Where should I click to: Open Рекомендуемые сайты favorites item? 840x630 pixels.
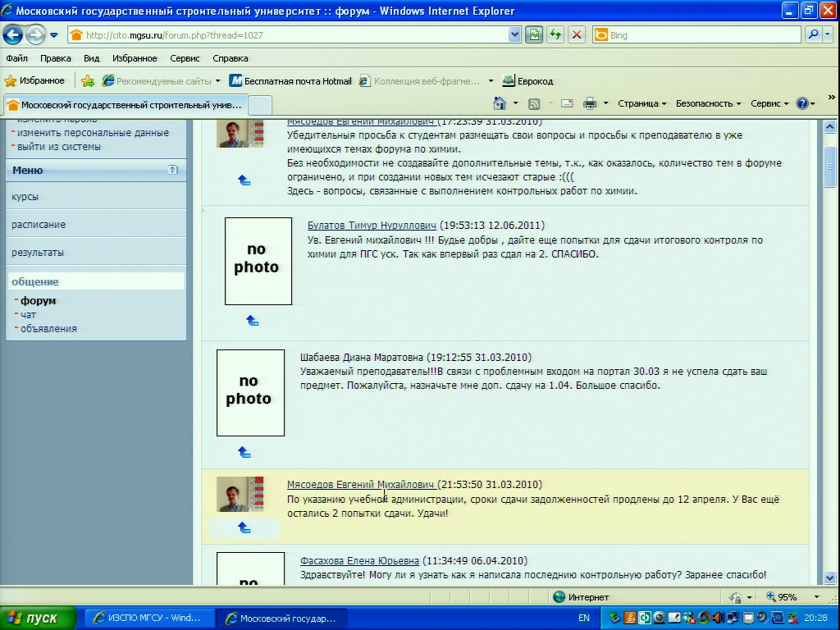click(162, 81)
